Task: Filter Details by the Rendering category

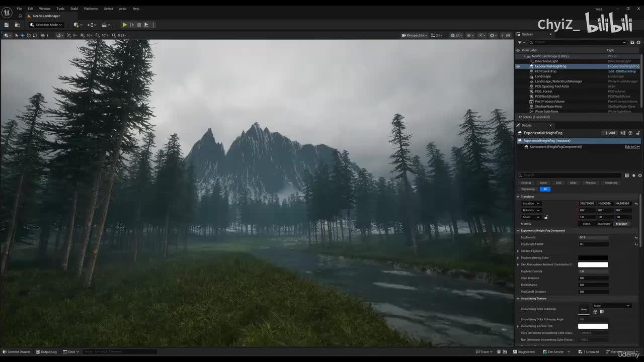Action: (x=611, y=183)
